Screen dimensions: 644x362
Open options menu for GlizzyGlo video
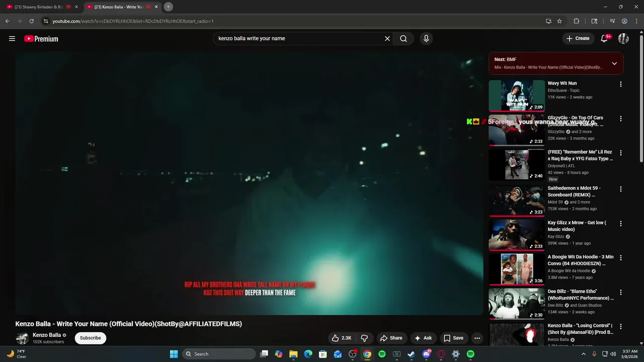coord(620,119)
